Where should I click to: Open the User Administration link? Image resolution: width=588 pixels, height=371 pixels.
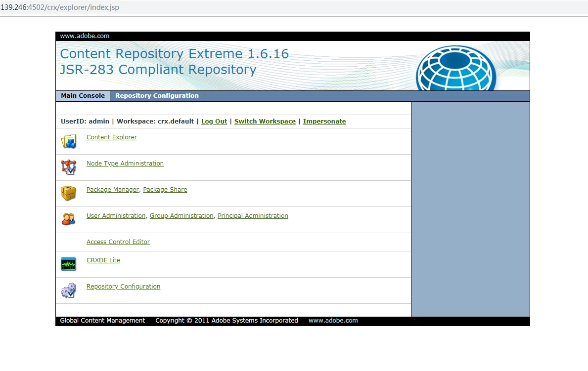click(116, 216)
